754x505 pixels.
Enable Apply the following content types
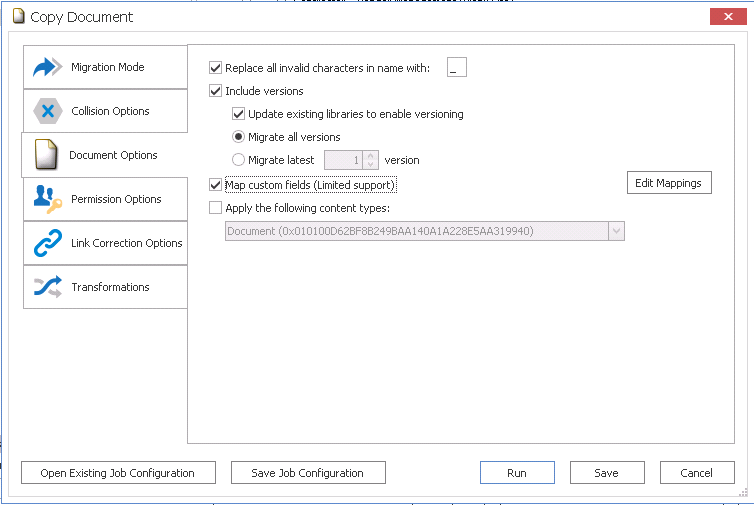(216, 208)
